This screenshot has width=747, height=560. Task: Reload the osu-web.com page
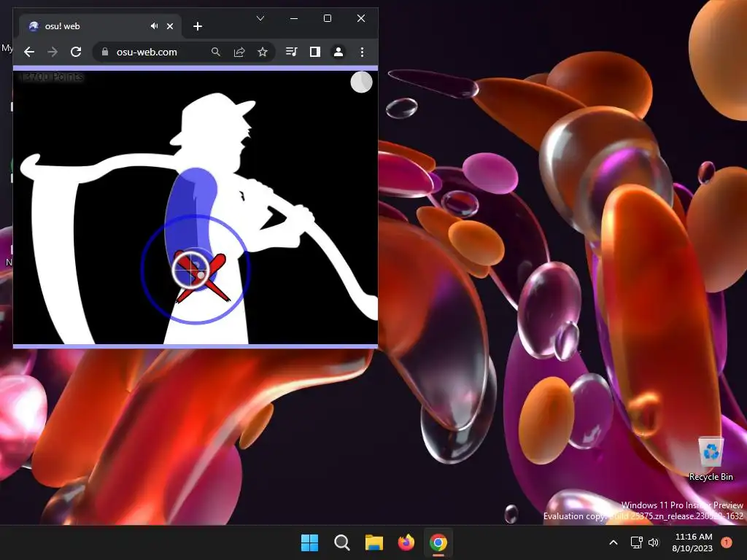76,52
